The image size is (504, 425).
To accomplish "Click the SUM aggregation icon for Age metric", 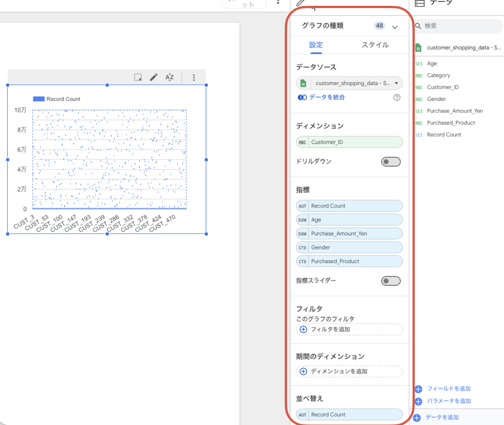I will (302, 220).
